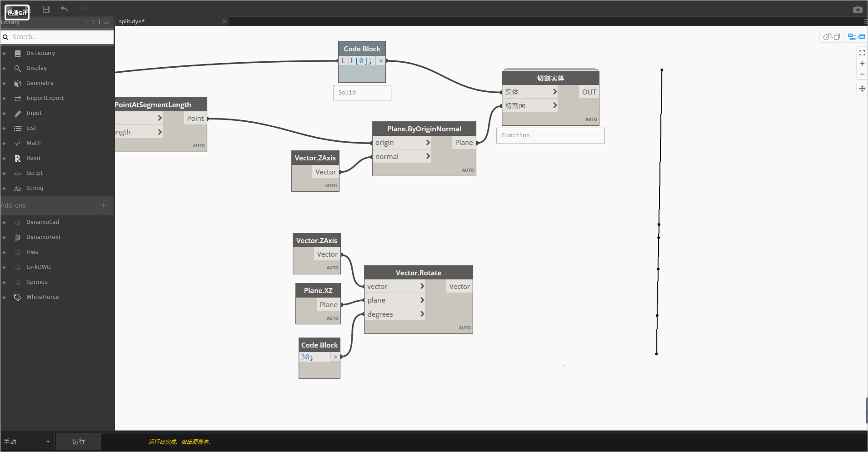The height and width of the screenshot is (452, 868).
Task: Click the undo arrow icon
Action: 65,9
